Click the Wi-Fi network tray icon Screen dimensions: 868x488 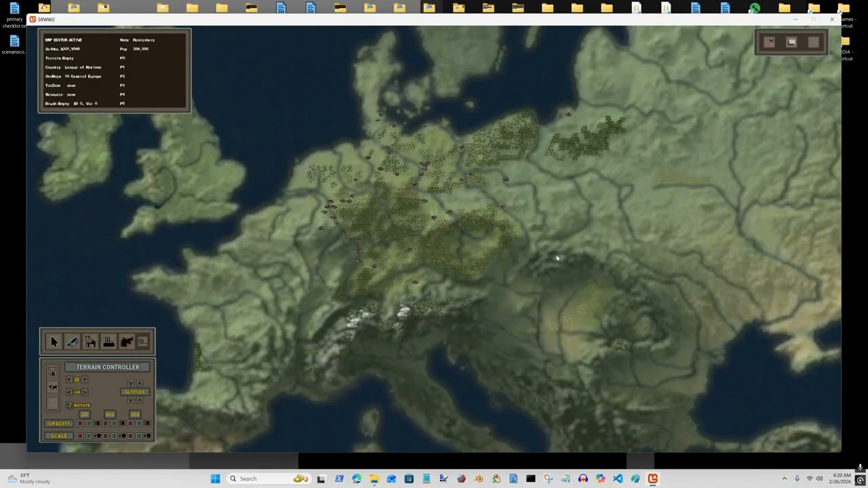[x=809, y=479]
